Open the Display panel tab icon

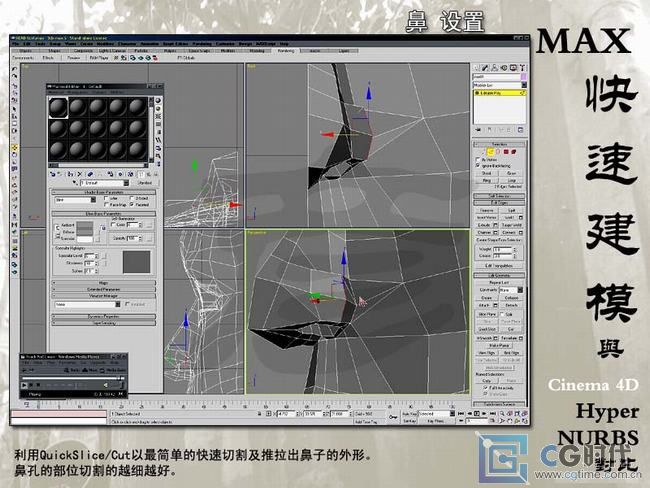[513, 68]
